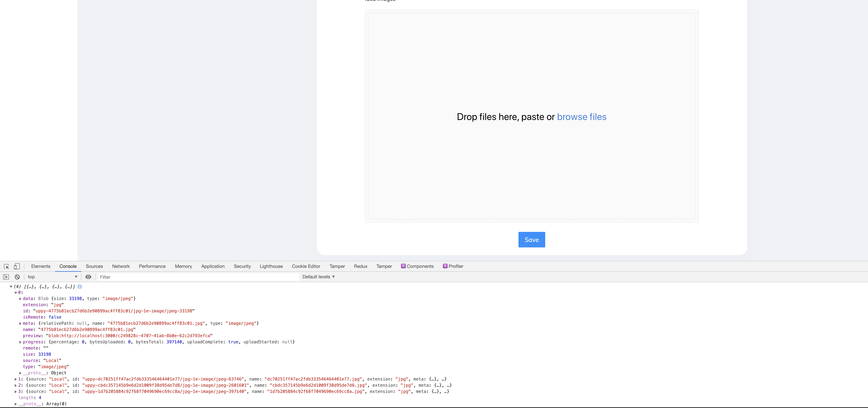This screenshot has height=408, width=868.
Task: Collapse array item 0
Action: (16, 292)
